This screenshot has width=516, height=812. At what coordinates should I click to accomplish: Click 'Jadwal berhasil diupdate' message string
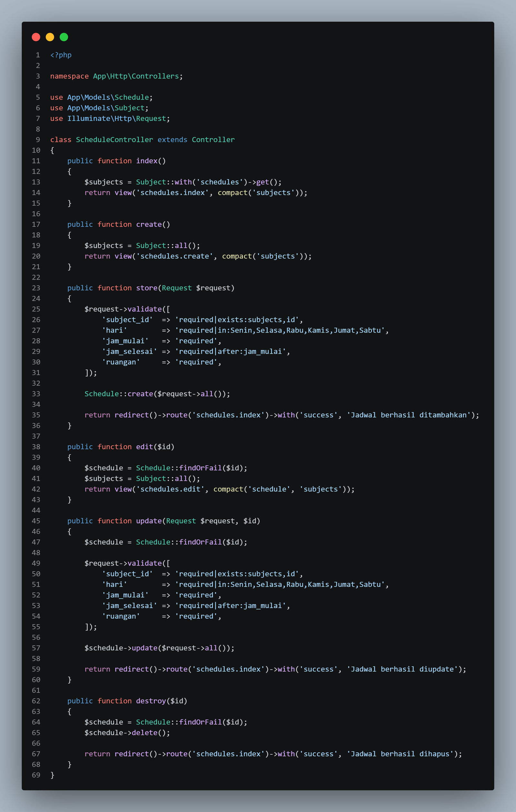tap(402, 669)
